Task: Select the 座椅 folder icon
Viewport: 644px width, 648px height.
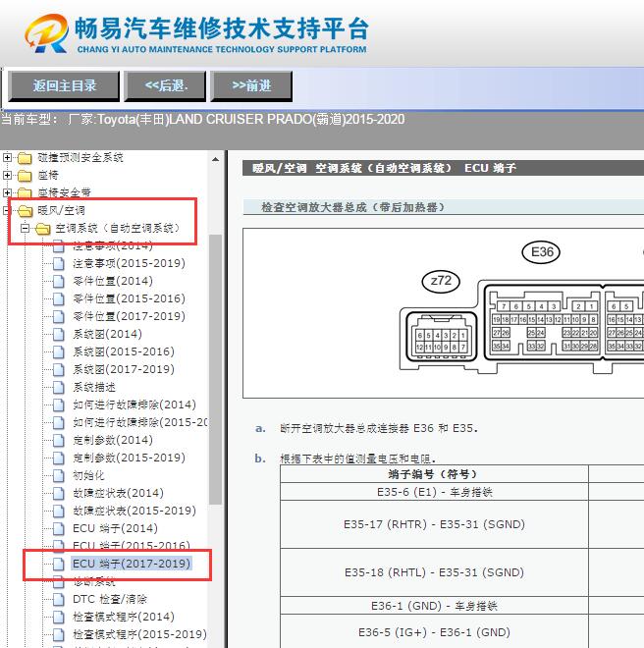Action: 25,176
